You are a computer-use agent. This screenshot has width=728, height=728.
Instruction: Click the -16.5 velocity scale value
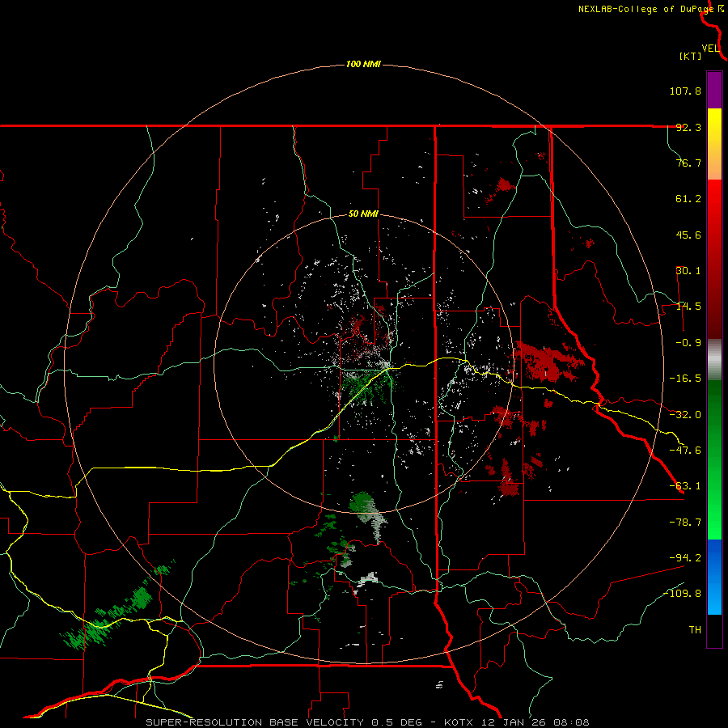[685, 379]
